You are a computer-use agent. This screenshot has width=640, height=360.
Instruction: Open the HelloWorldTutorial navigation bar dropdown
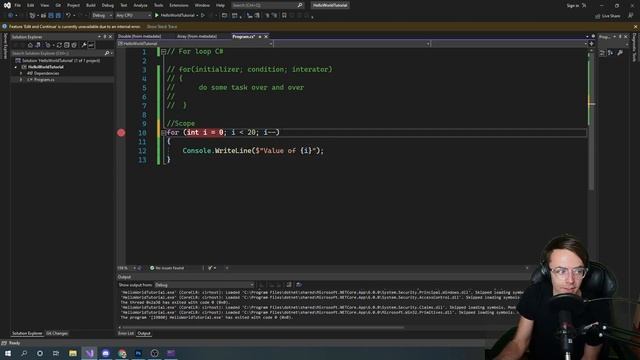click(195, 44)
